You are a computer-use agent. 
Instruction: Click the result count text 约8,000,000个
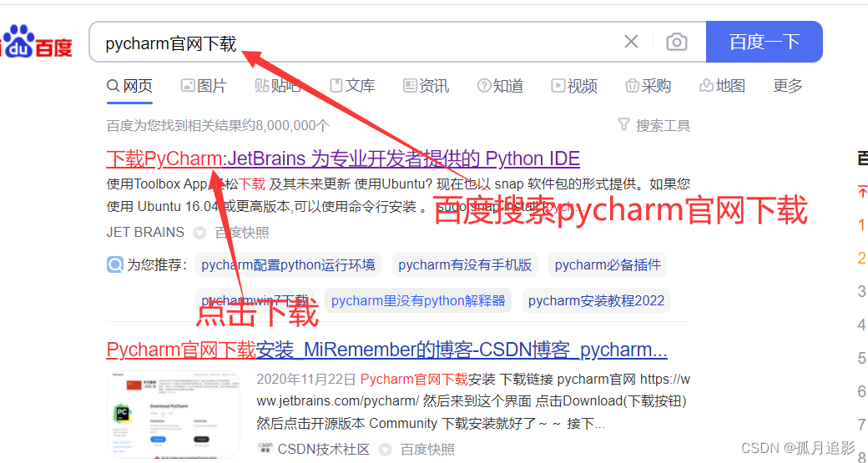tap(285, 126)
